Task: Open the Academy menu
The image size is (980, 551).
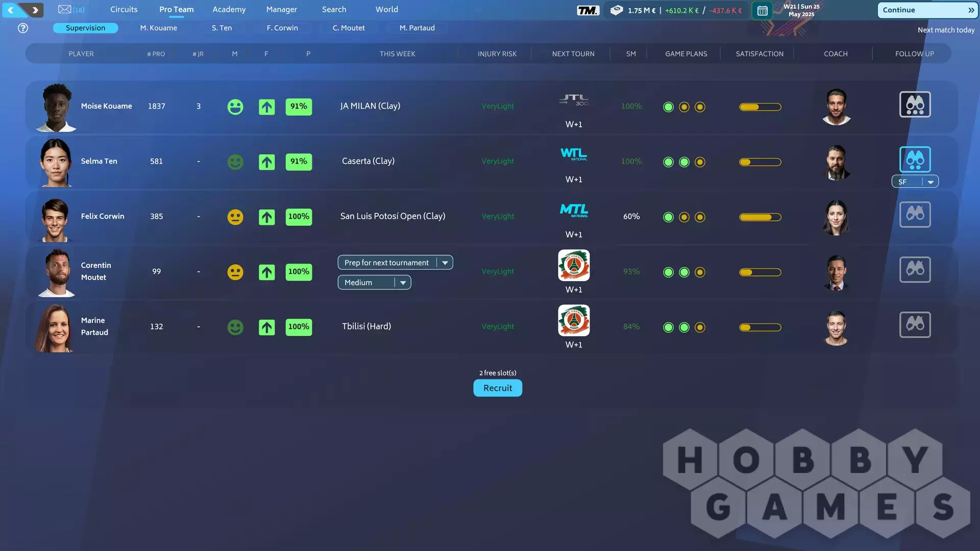Action: (229, 9)
